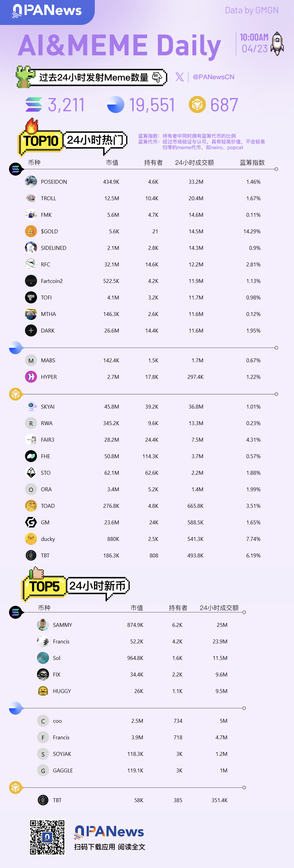Screen dimensions: 294x868
Task: Select the POSEIDON token avatar
Action: click(x=31, y=182)
